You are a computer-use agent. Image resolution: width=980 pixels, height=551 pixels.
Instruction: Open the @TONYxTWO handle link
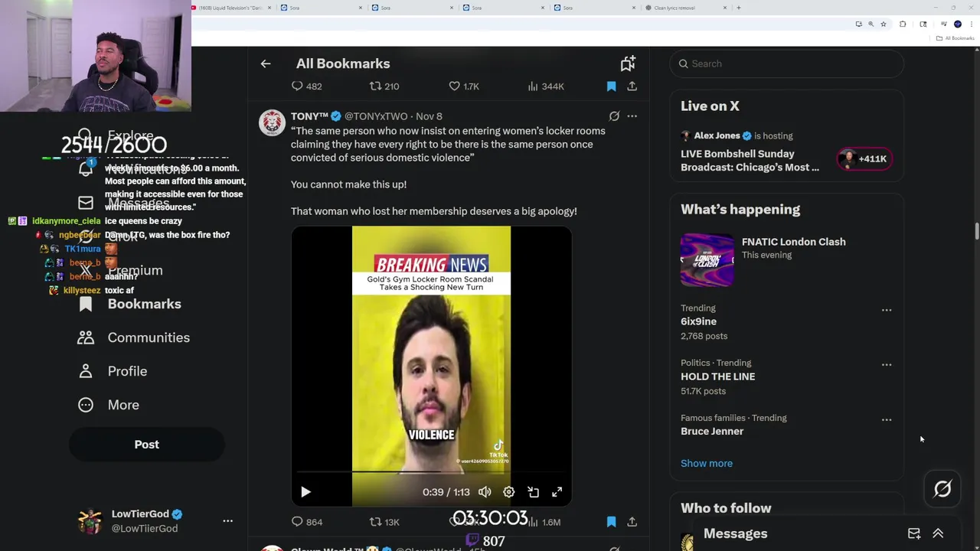click(376, 116)
